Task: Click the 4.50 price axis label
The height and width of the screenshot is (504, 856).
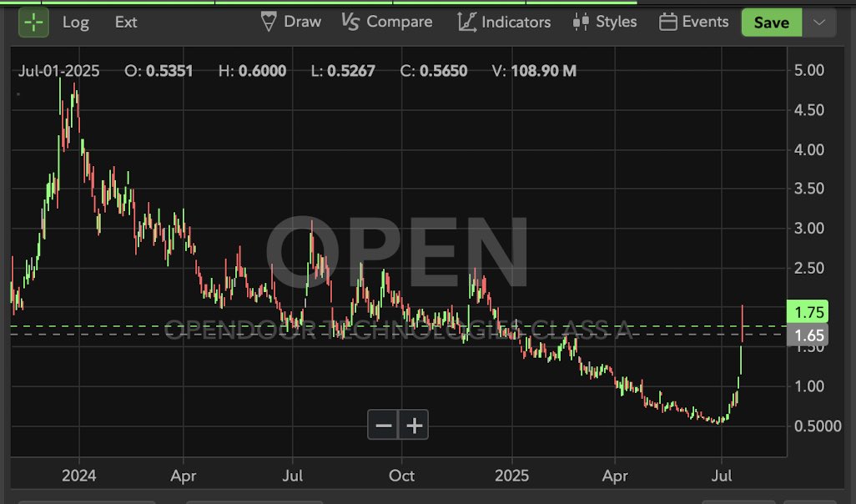Action: tap(809, 110)
